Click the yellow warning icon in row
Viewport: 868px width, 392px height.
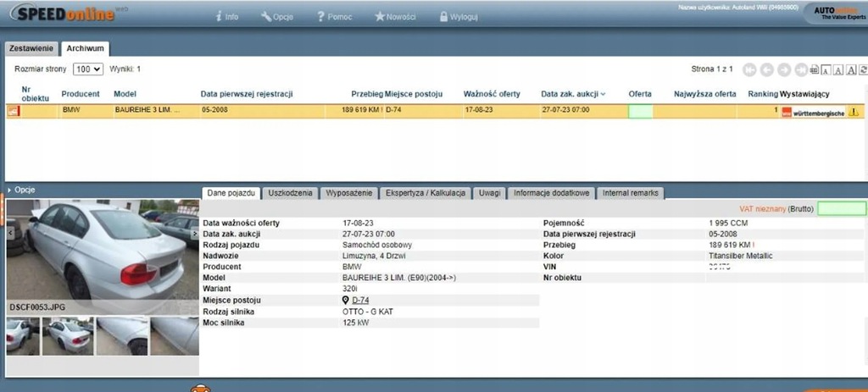pyautogui.click(x=854, y=111)
